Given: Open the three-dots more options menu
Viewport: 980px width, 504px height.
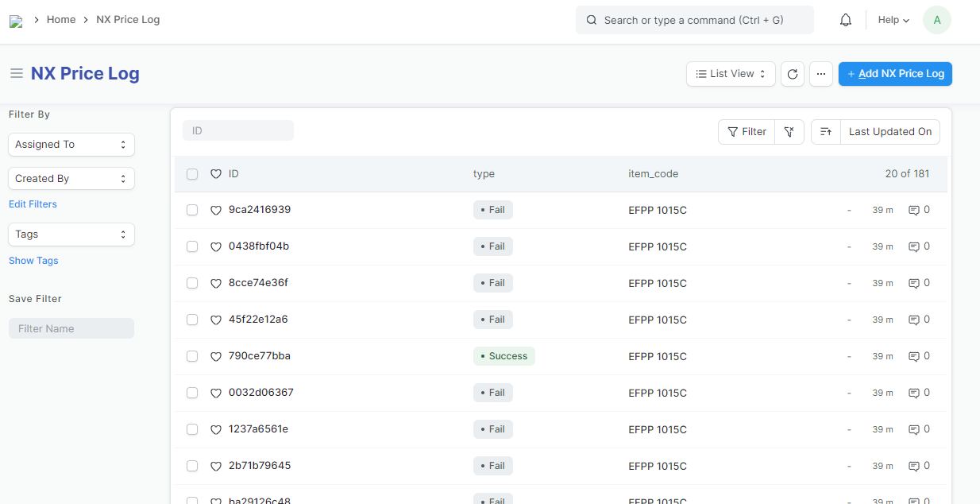Looking at the screenshot, I should click(x=821, y=74).
